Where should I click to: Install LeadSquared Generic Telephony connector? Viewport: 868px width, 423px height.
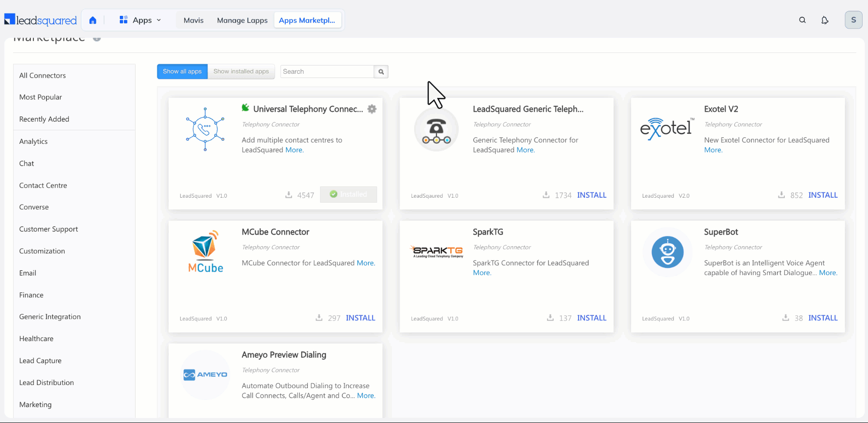click(592, 195)
